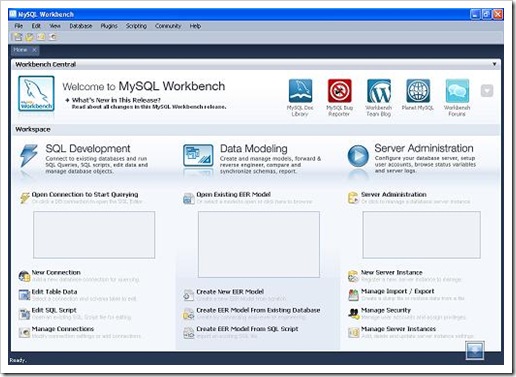
Task: Open the File menu
Action: coord(19,26)
